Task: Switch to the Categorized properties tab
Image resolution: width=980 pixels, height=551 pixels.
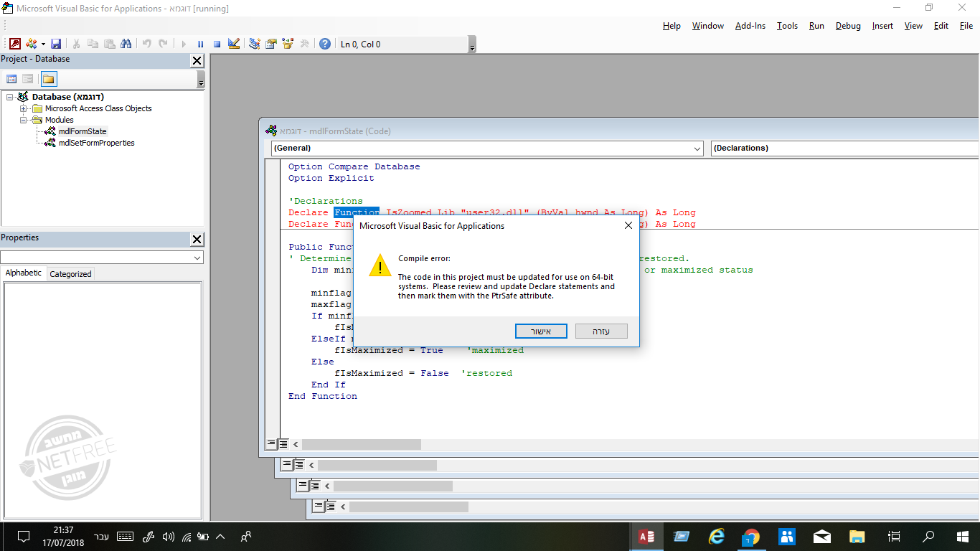Action: 70,274
